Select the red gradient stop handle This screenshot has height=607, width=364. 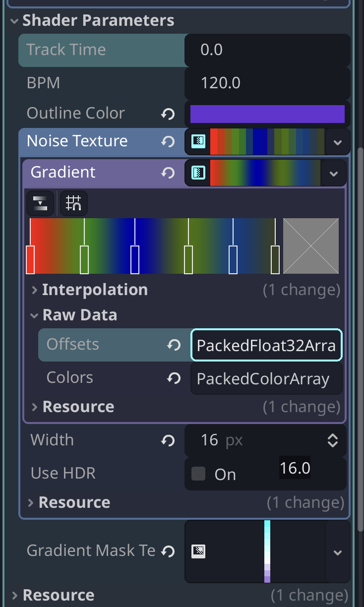[x=30, y=259]
